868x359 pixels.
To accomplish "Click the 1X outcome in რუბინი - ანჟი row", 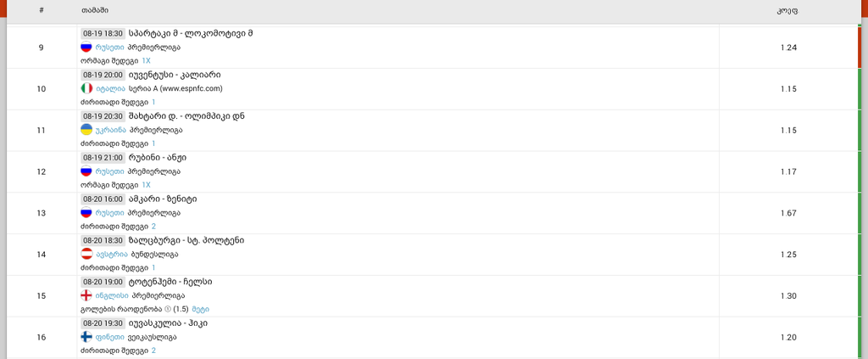I will [x=146, y=185].
